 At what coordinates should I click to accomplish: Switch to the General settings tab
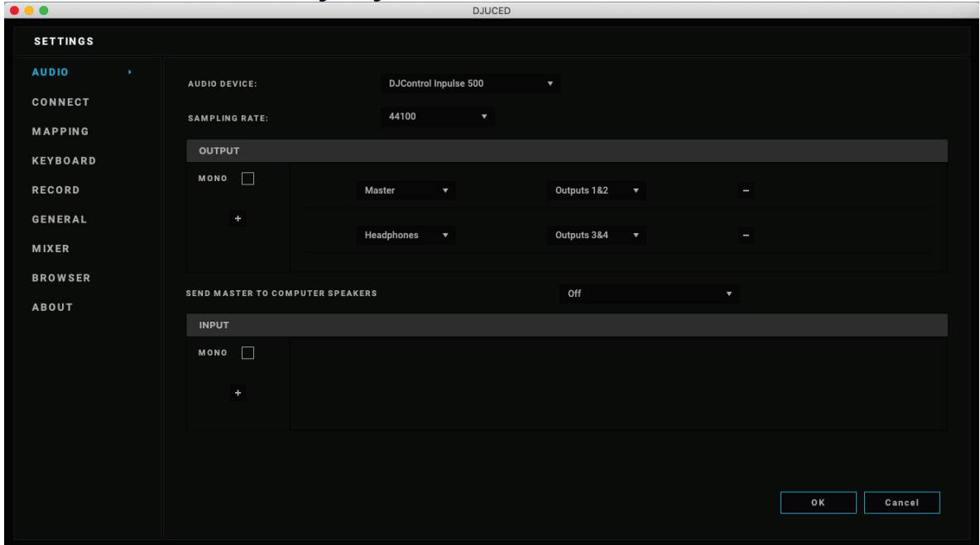[x=60, y=219]
